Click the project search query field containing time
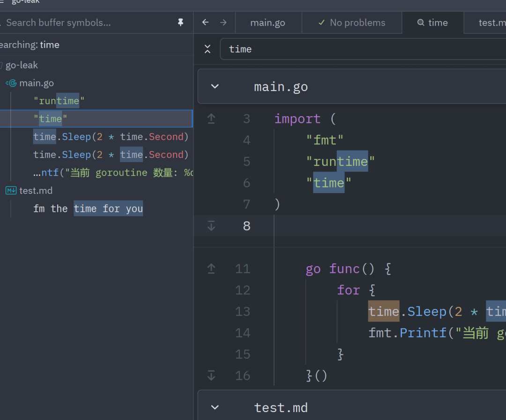This screenshot has height=420, width=506. point(363,49)
